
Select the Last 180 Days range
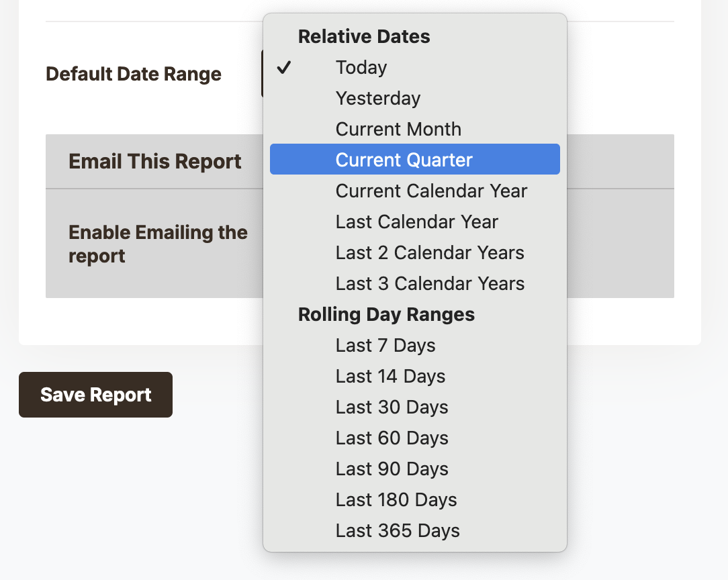point(396,500)
